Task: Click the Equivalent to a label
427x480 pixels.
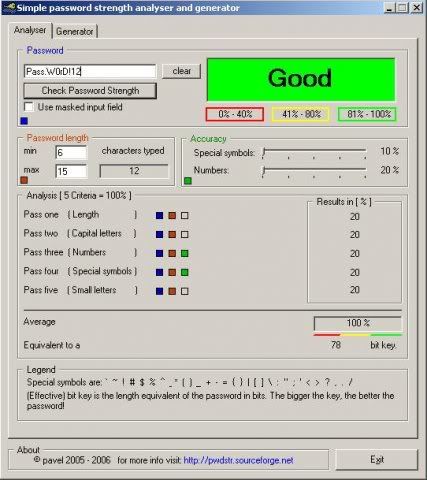Action: point(52,345)
